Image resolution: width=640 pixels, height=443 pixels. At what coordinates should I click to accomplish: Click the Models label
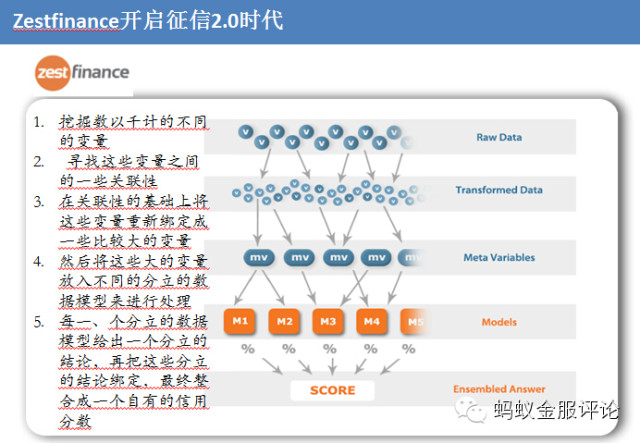[x=499, y=322]
